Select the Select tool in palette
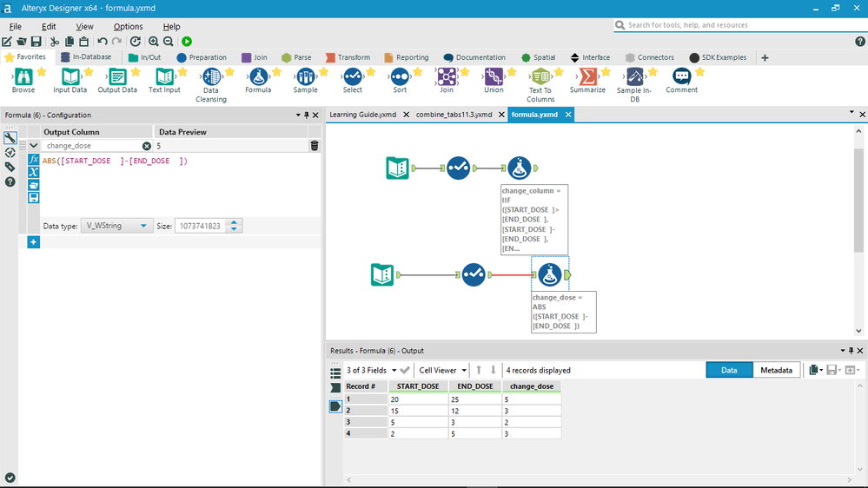The height and width of the screenshot is (488, 868). tap(352, 80)
